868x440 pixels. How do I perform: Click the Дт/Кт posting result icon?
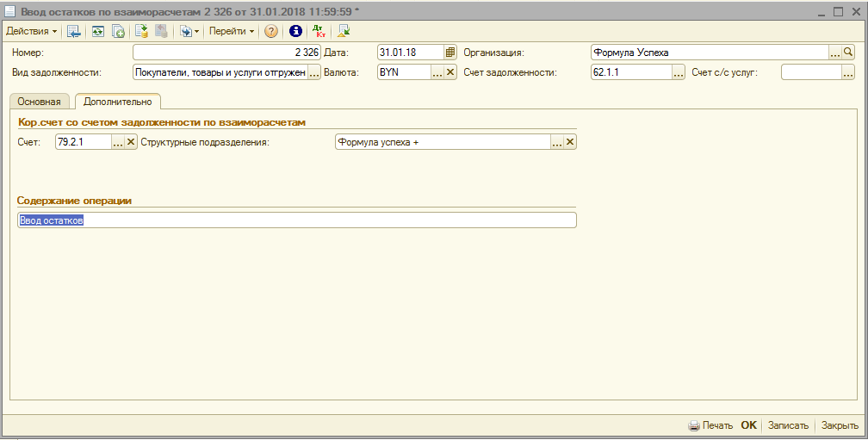coord(319,31)
